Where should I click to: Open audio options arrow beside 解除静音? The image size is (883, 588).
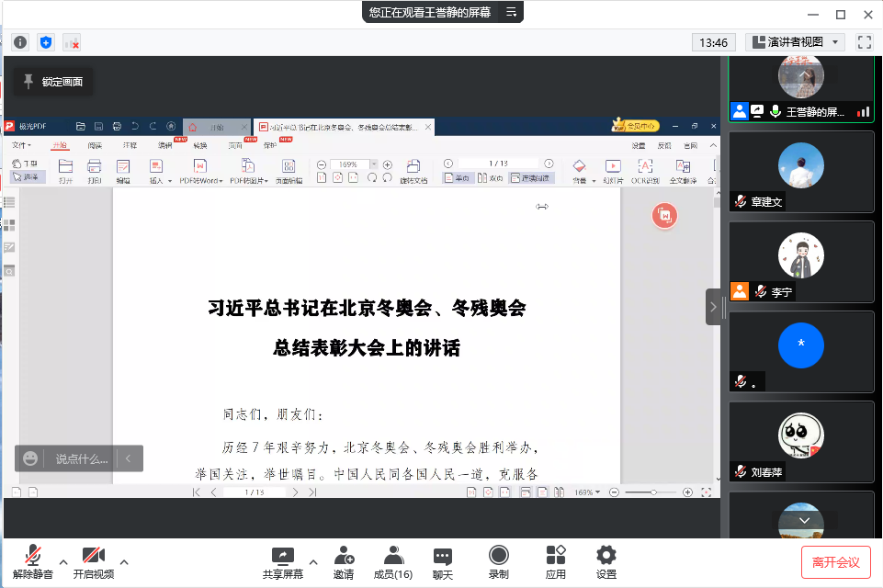pyautogui.click(x=63, y=562)
